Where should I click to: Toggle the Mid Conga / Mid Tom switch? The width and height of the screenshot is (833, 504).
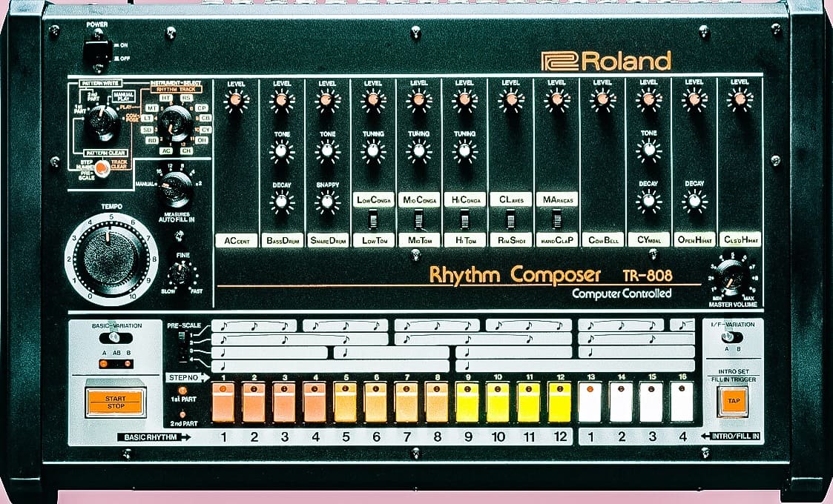tap(418, 219)
